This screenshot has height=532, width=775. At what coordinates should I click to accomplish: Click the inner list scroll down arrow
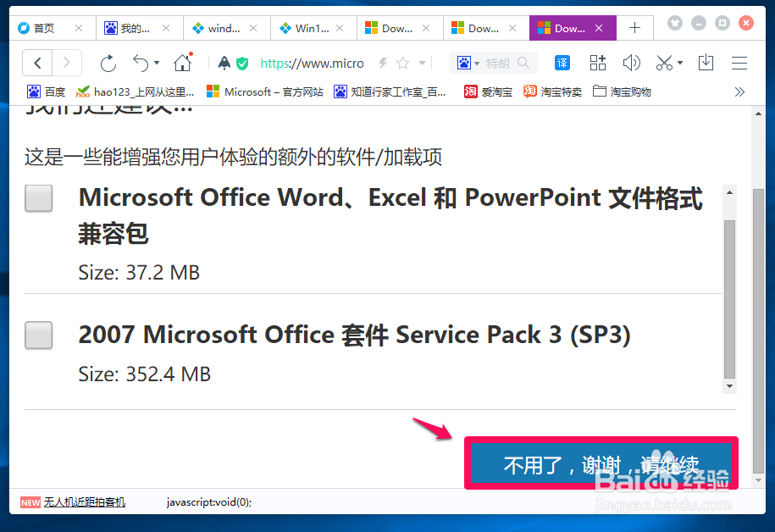729,386
